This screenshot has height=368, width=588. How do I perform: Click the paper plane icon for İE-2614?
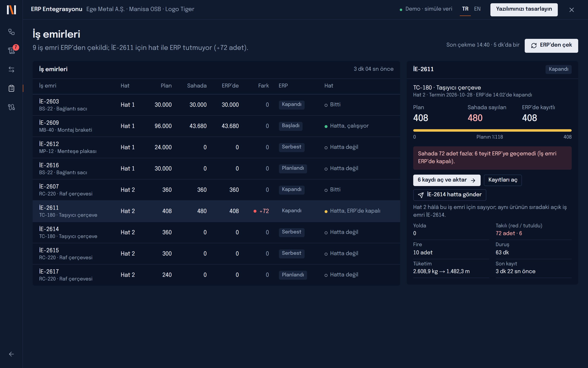point(421,195)
